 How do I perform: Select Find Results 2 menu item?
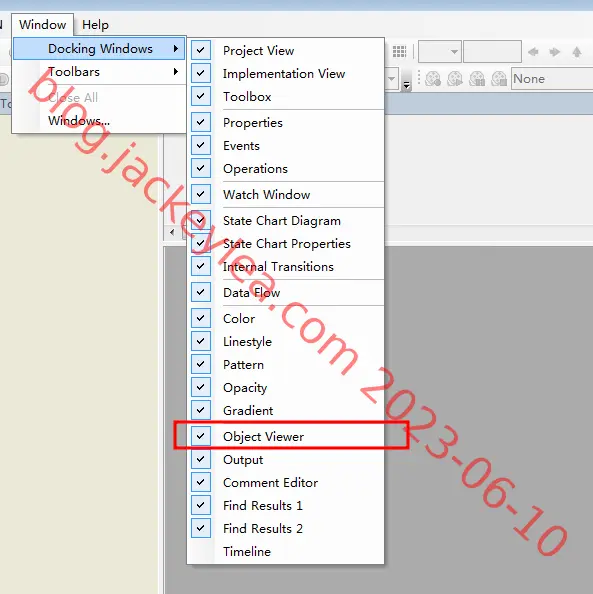click(x=286, y=528)
